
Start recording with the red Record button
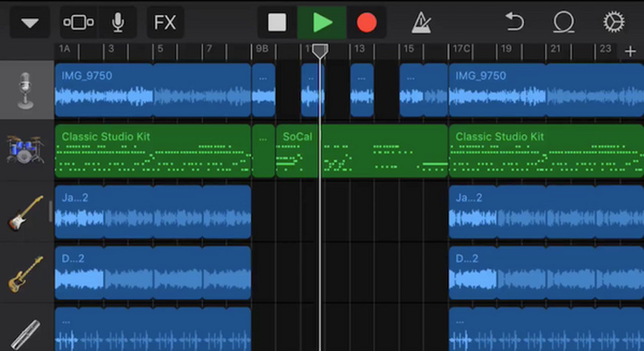click(x=366, y=23)
